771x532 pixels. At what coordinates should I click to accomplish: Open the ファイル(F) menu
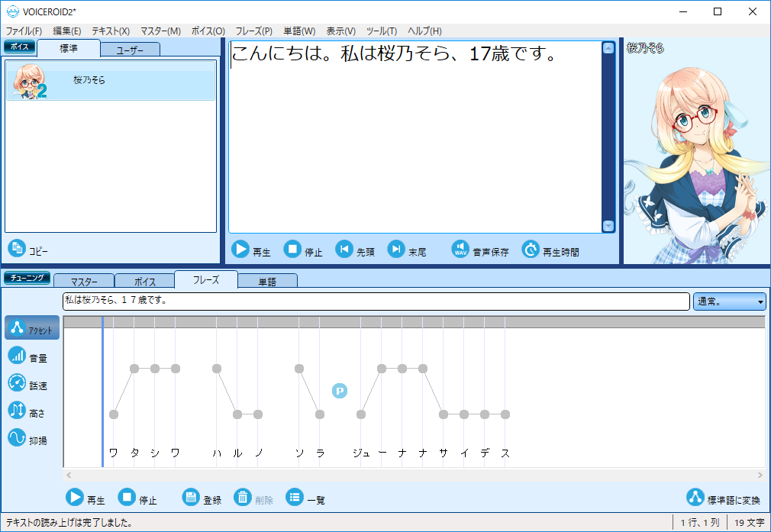pos(24,31)
